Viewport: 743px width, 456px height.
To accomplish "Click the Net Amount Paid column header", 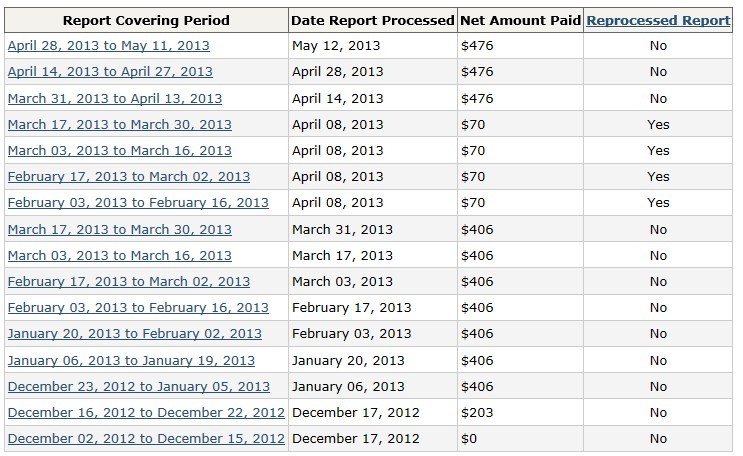I will 518,20.
